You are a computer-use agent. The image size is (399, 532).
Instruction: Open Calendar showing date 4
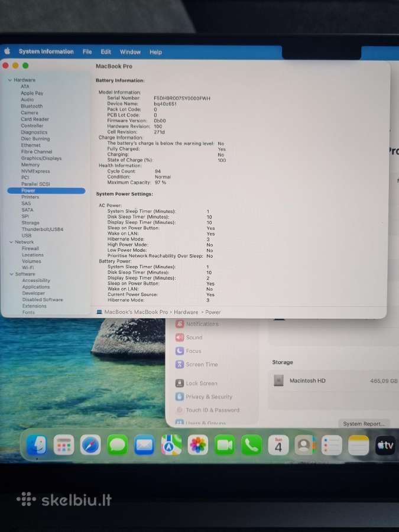click(x=278, y=445)
